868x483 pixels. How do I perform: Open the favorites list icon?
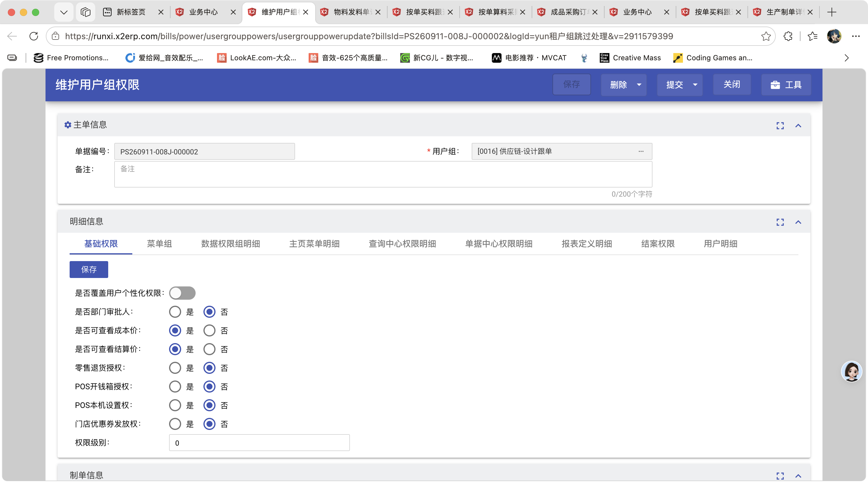click(813, 36)
